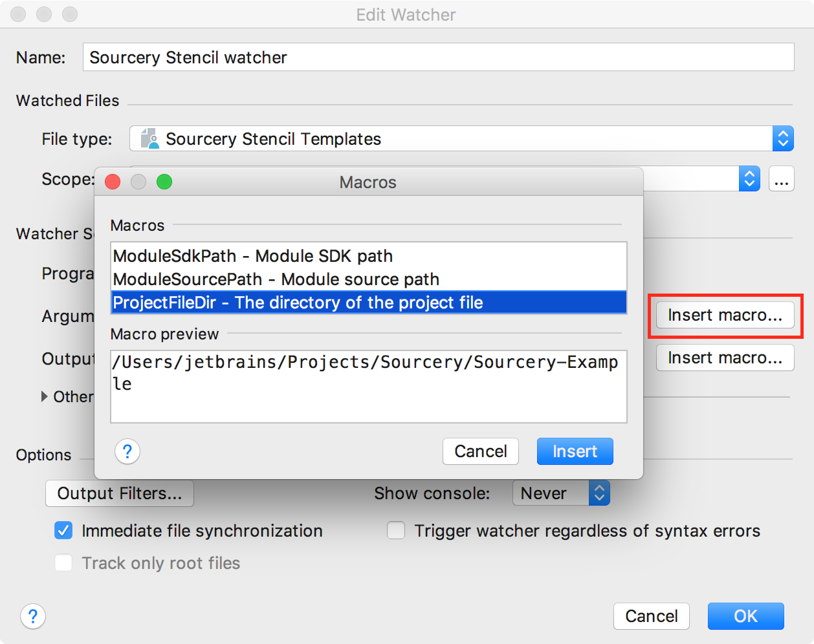This screenshot has height=644, width=814.
Task: Click the Name field with Sourcery Stencil watcher
Action: [438, 57]
